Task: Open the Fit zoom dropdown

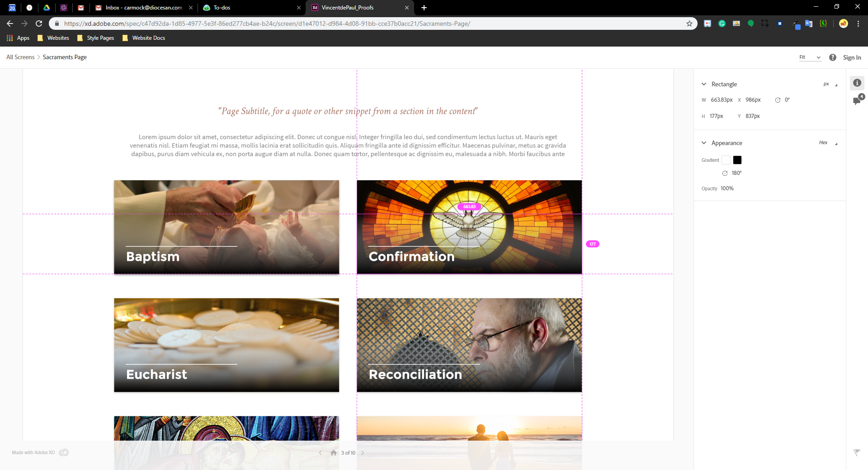Action: click(x=810, y=57)
